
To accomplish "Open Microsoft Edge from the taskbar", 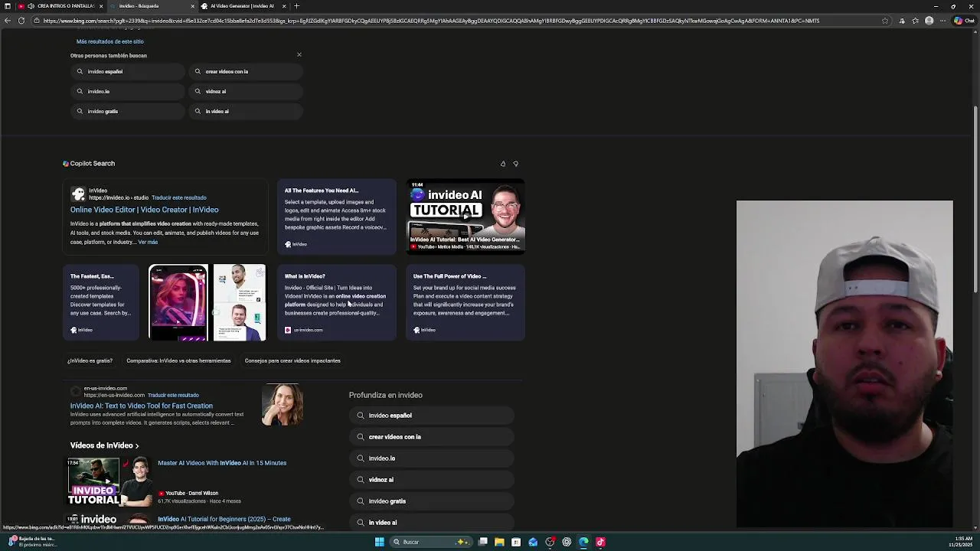I will (x=583, y=542).
